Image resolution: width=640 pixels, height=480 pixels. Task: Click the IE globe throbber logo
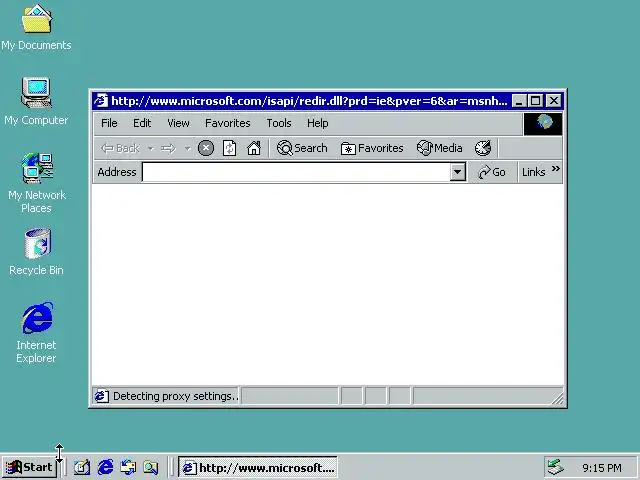543,123
